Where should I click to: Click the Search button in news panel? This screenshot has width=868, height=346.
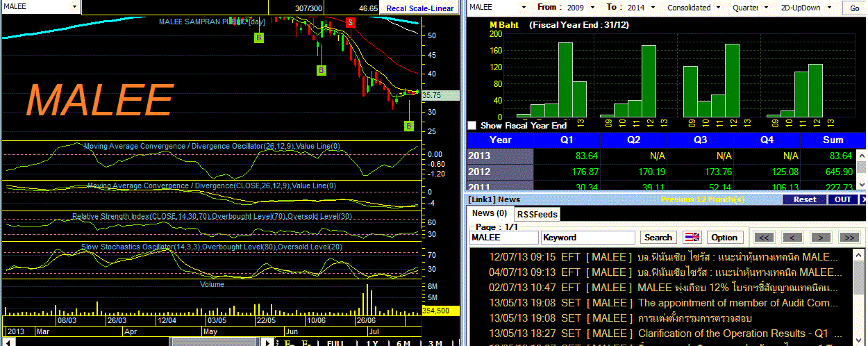[658, 237]
